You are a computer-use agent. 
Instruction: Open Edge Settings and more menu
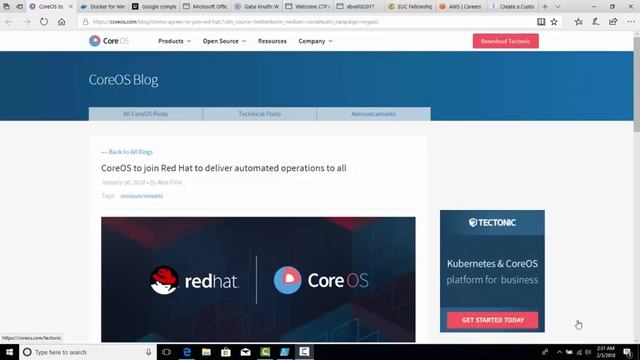(x=631, y=22)
